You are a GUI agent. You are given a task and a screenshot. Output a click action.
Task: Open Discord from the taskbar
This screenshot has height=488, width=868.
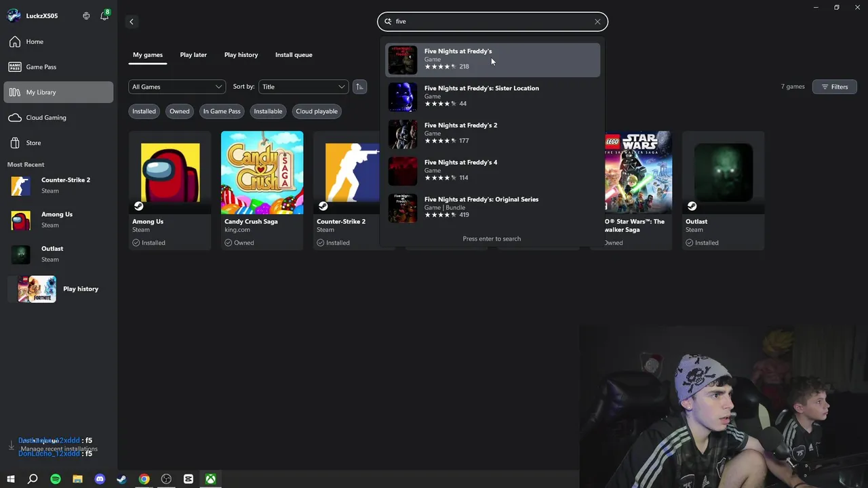pyautogui.click(x=100, y=479)
